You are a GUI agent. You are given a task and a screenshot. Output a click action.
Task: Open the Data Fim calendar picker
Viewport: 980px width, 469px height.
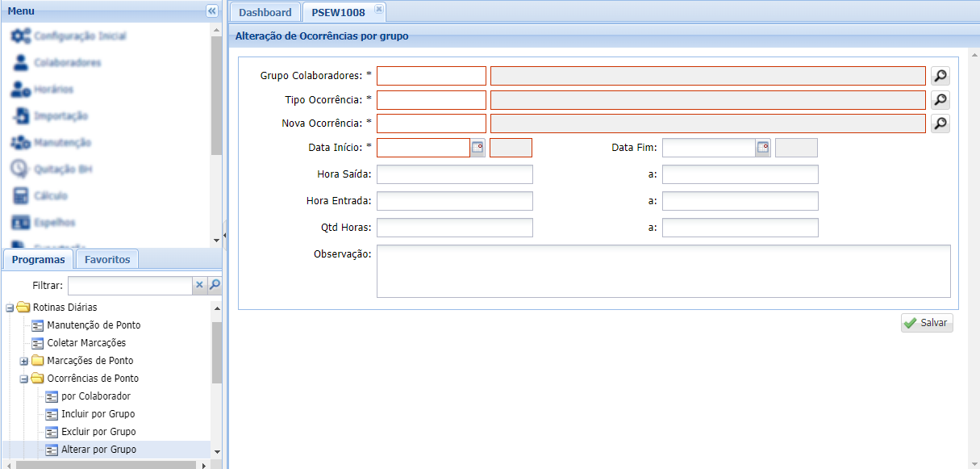pos(763,148)
